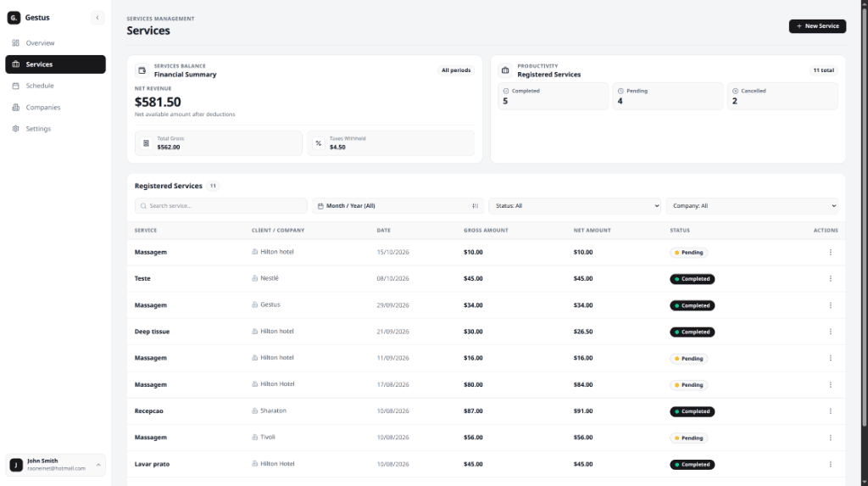Click the Gestus logo icon
The image size is (868, 486).
(14, 18)
